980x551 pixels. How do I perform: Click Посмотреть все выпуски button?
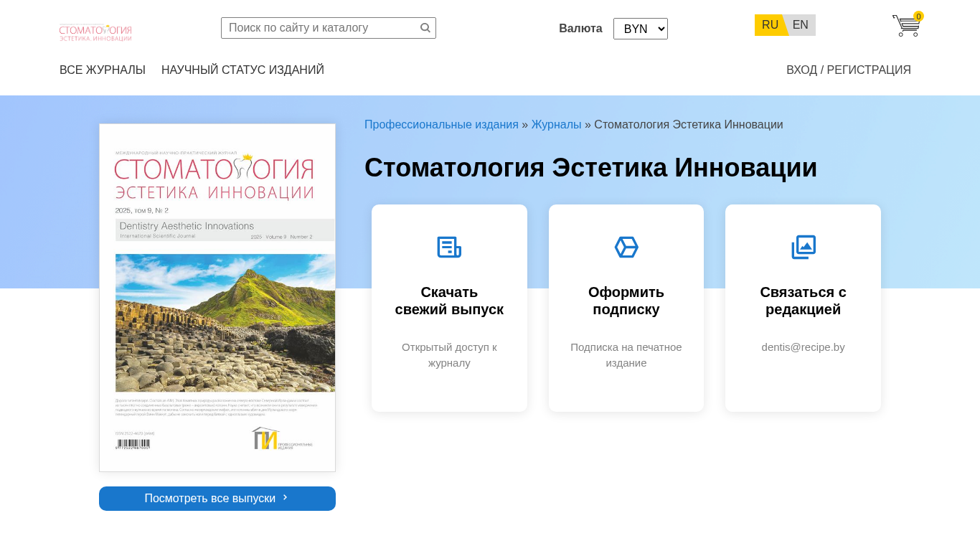coord(217,499)
